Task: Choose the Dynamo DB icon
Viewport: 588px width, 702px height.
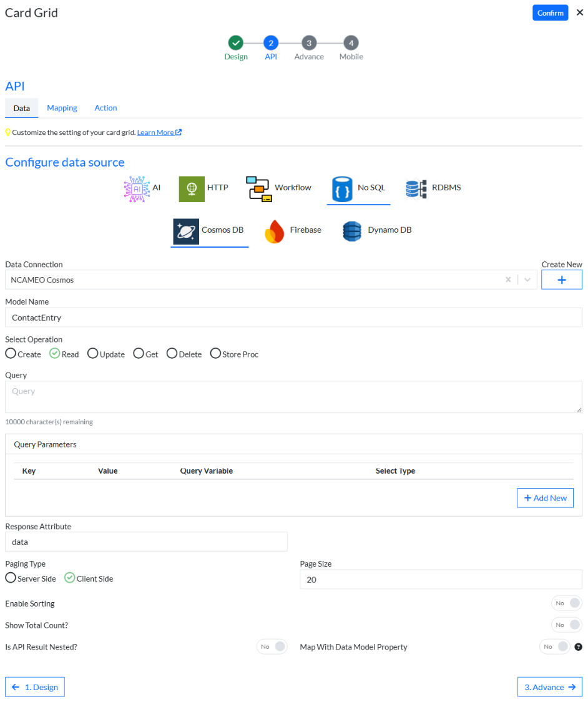Action: pos(352,231)
